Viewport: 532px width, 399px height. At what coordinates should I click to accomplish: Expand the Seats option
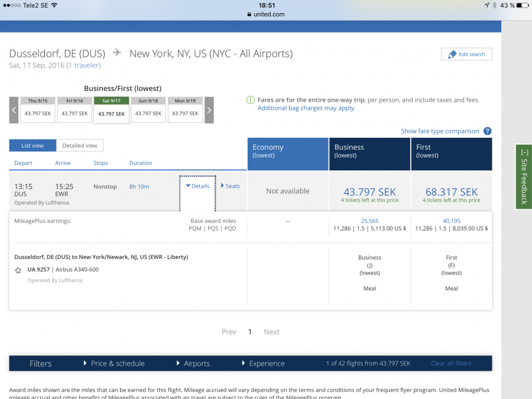[x=231, y=186]
